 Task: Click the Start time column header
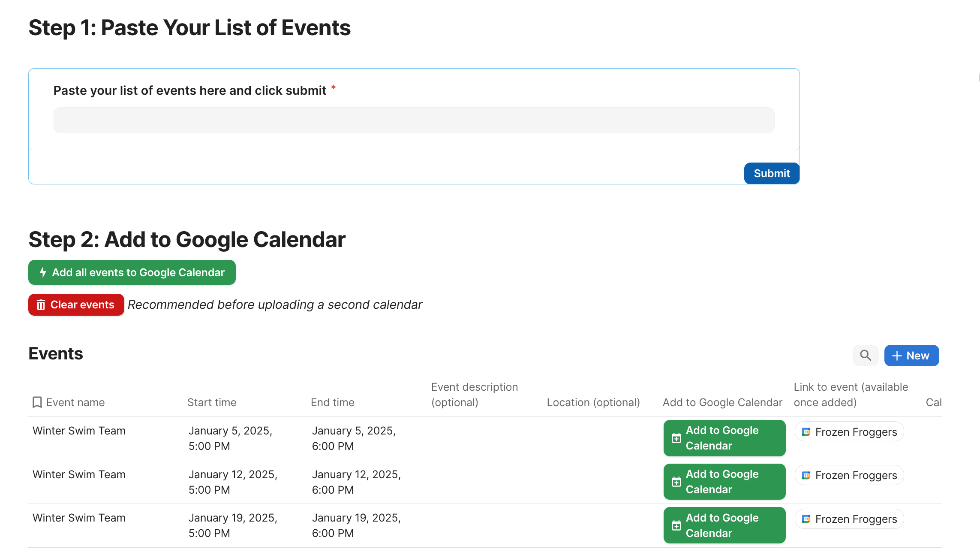point(212,402)
